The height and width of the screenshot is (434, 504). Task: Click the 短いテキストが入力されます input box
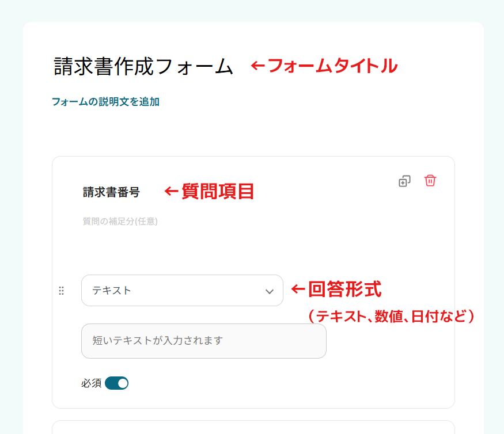pos(204,341)
